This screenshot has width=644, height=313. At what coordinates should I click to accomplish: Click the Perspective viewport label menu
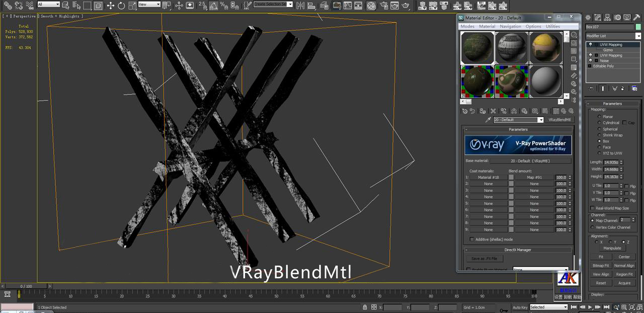point(25,16)
